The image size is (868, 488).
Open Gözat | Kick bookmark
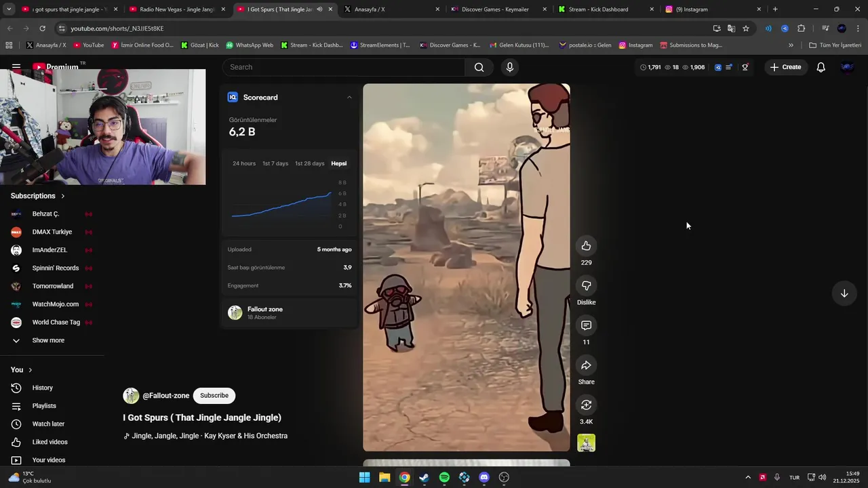coord(199,45)
